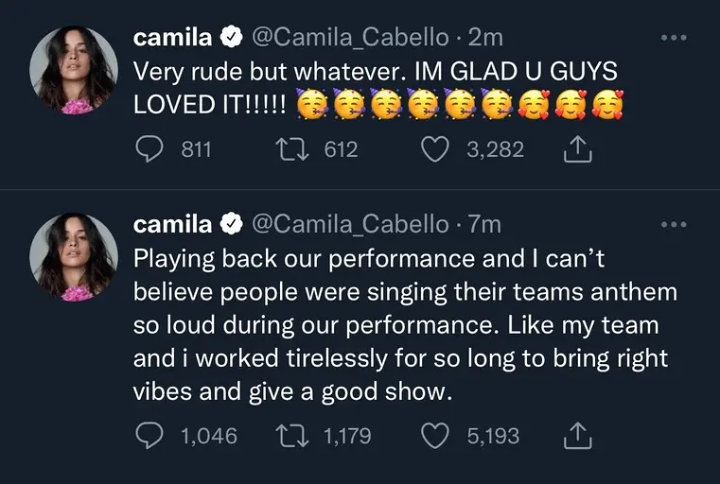Open profile picture on first tweet
The image size is (720, 484).
pyautogui.click(x=73, y=70)
